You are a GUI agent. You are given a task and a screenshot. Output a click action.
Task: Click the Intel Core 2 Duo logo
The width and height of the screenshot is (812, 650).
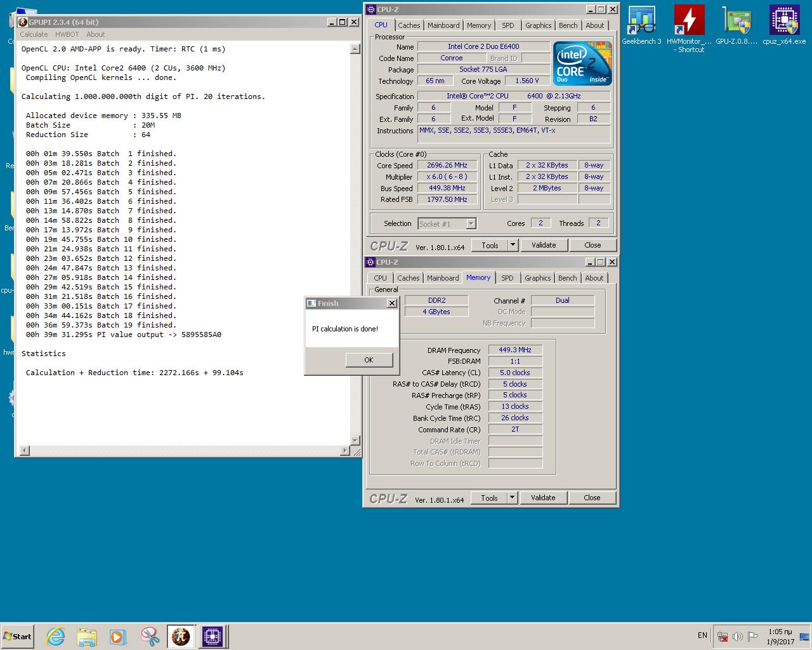(582, 63)
